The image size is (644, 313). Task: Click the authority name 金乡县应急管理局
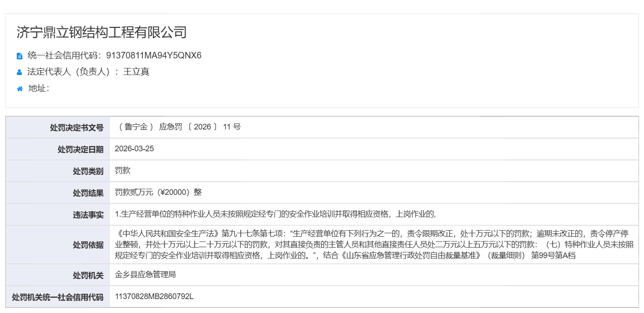[x=145, y=275]
